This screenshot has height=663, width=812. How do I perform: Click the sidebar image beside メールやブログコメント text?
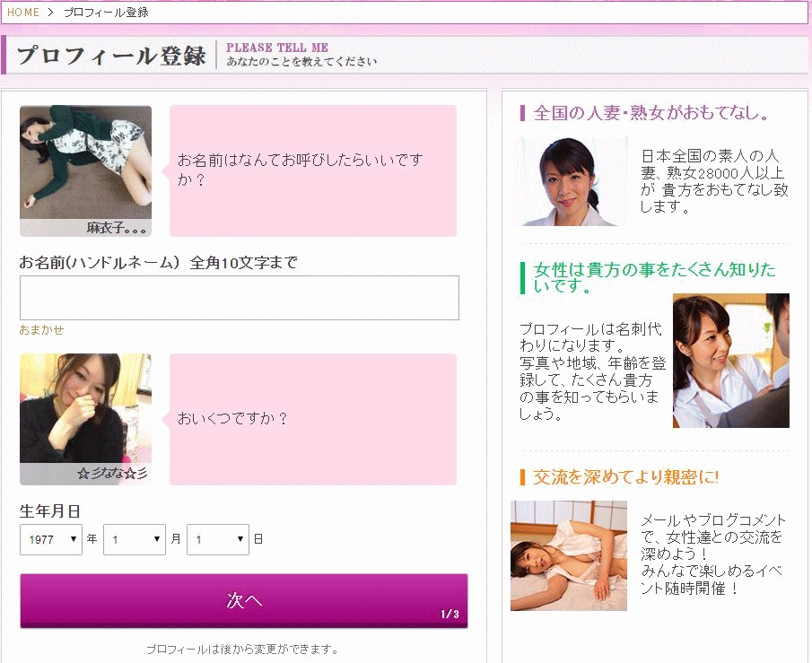[x=568, y=555]
